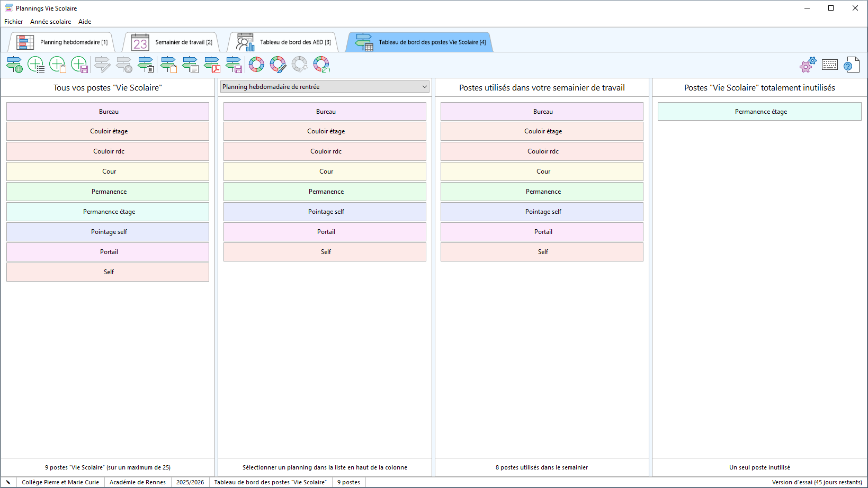Open the help document icon
The width and height of the screenshot is (868, 488).
(x=851, y=65)
